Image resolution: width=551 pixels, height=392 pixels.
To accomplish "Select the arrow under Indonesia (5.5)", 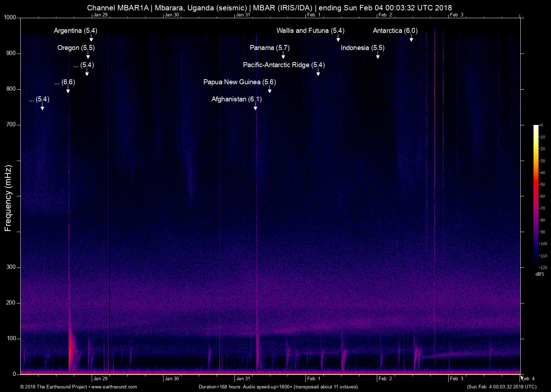I will (378, 56).
